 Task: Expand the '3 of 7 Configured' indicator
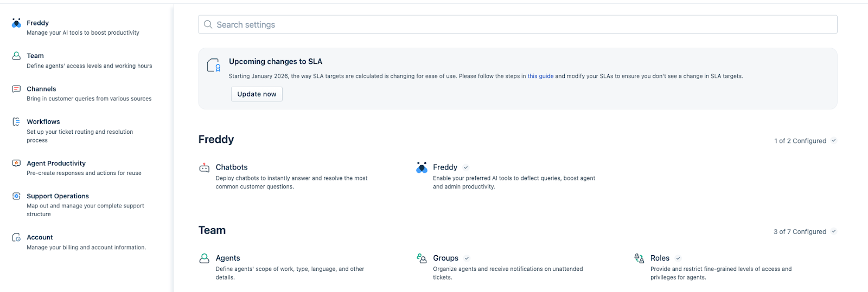[805, 232]
